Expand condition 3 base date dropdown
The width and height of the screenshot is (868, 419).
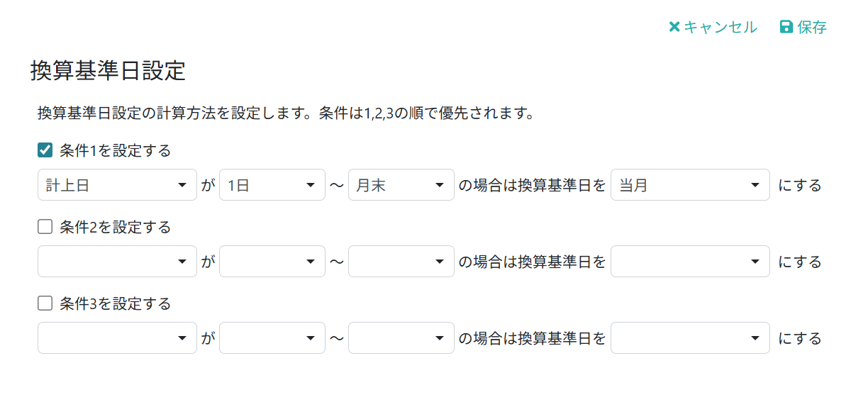tap(690, 338)
